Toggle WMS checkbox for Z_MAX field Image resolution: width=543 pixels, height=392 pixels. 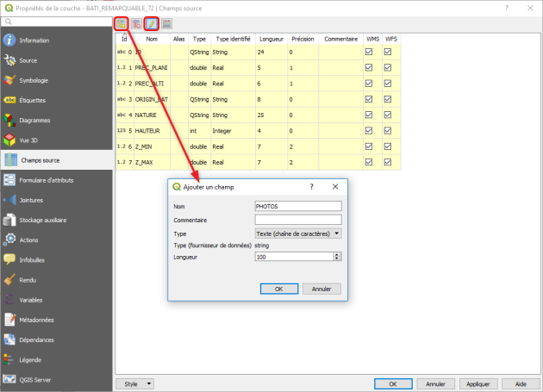[x=369, y=162]
